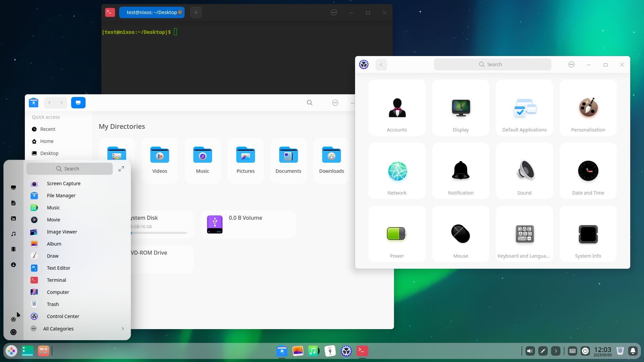The height and width of the screenshot is (362, 644).
Task: Open the Sound settings icon
Action: click(524, 171)
